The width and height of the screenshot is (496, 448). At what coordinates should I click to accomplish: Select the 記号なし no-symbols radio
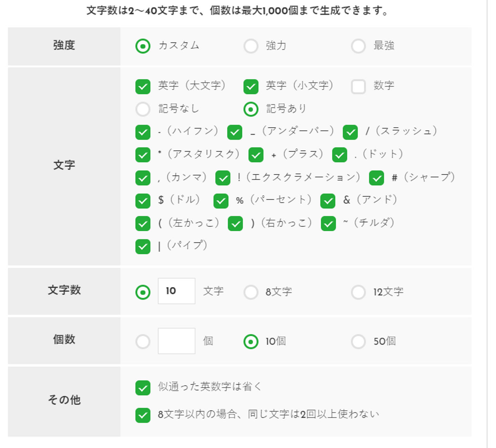143,109
